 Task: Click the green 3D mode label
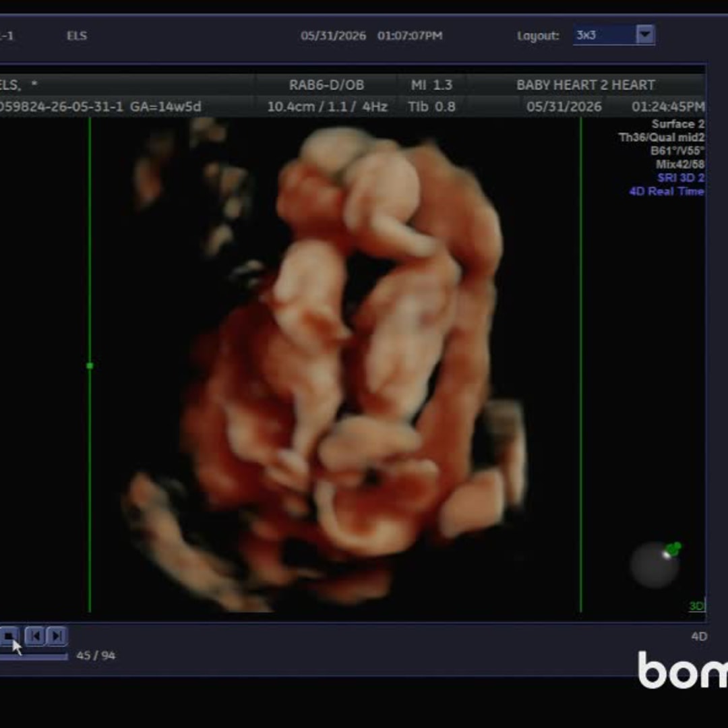(696, 606)
